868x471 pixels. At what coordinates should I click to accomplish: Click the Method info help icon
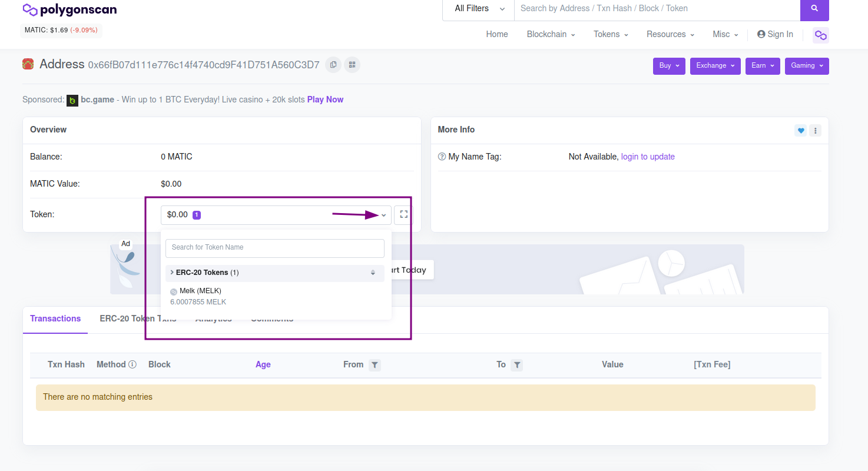coord(132,364)
